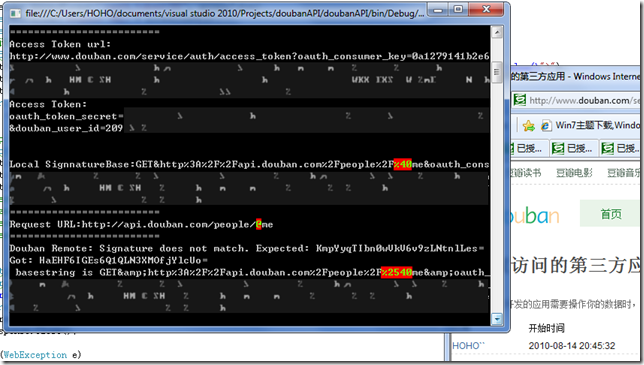Minimize the doubanAPI console window
Image resolution: width=644 pixels, height=365 pixels.
(438, 10)
